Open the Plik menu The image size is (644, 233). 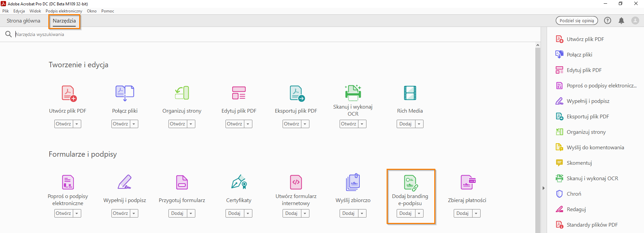click(x=6, y=11)
